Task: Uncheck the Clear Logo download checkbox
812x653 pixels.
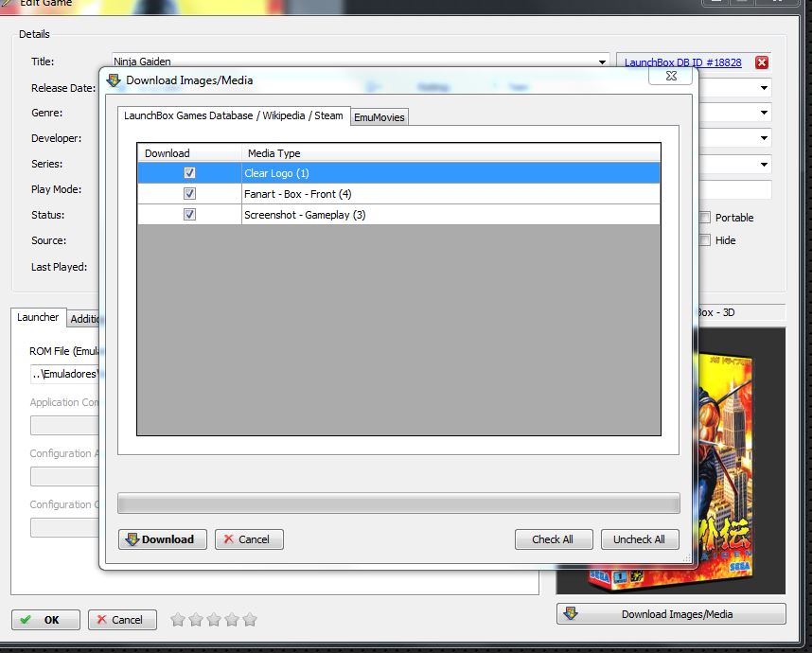Action: pyautogui.click(x=189, y=173)
